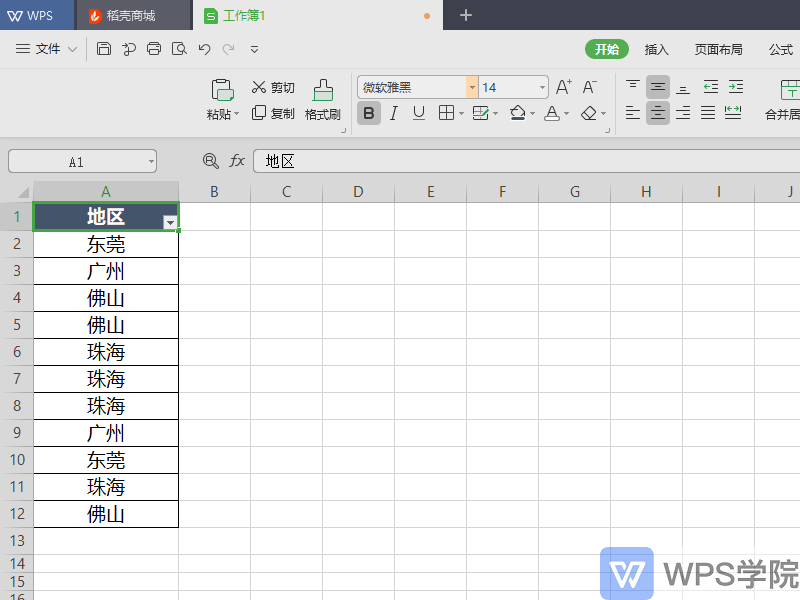This screenshot has width=800, height=600.
Task: Click the font color A swatch button
Action: (551, 113)
